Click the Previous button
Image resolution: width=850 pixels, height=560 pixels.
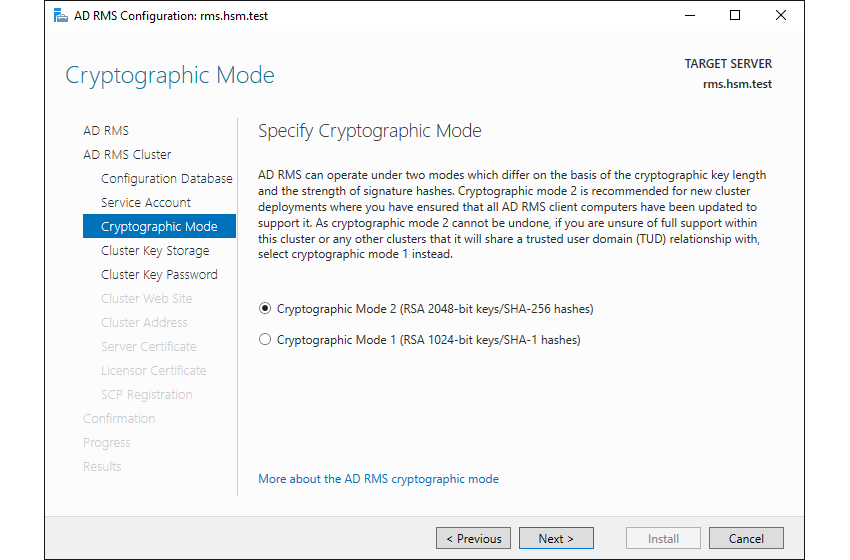(473, 538)
